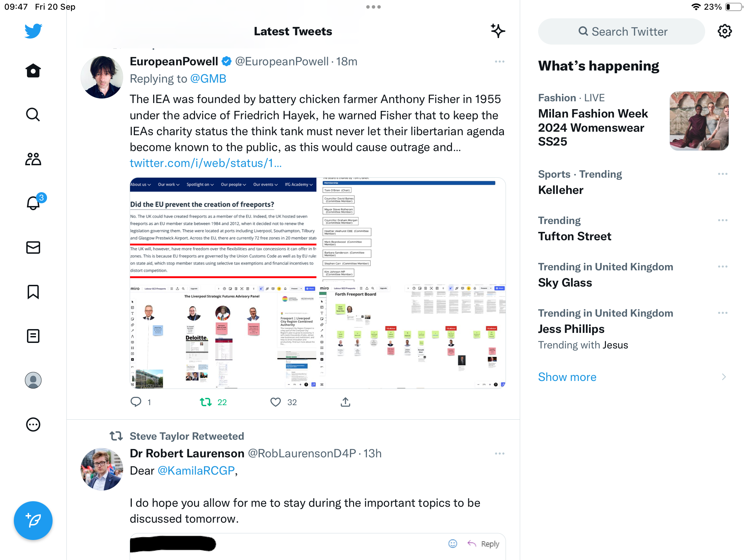Click Show more under What's happening
The width and height of the screenshot is (747, 560).
pyautogui.click(x=567, y=377)
